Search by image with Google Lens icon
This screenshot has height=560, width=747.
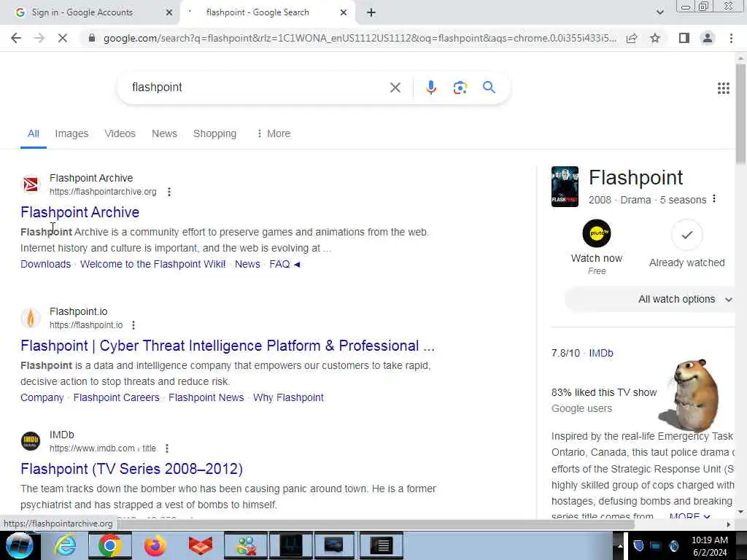coord(460,87)
